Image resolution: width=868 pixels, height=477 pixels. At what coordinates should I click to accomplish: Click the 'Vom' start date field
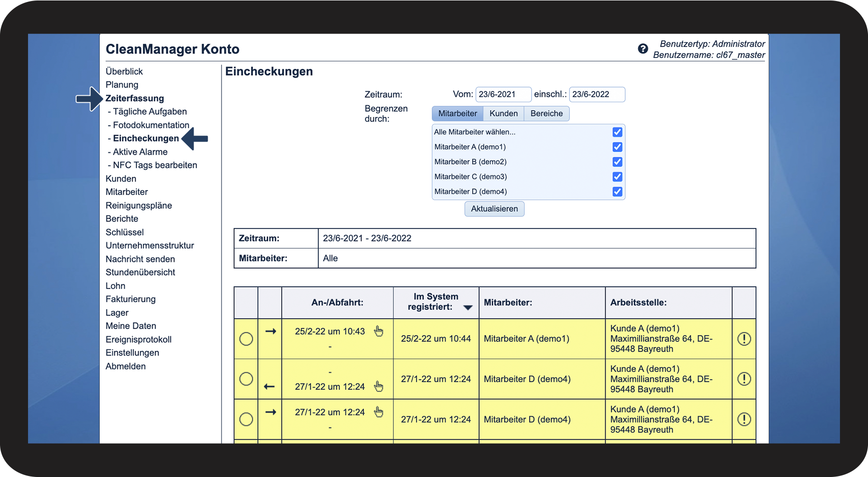[x=503, y=94]
